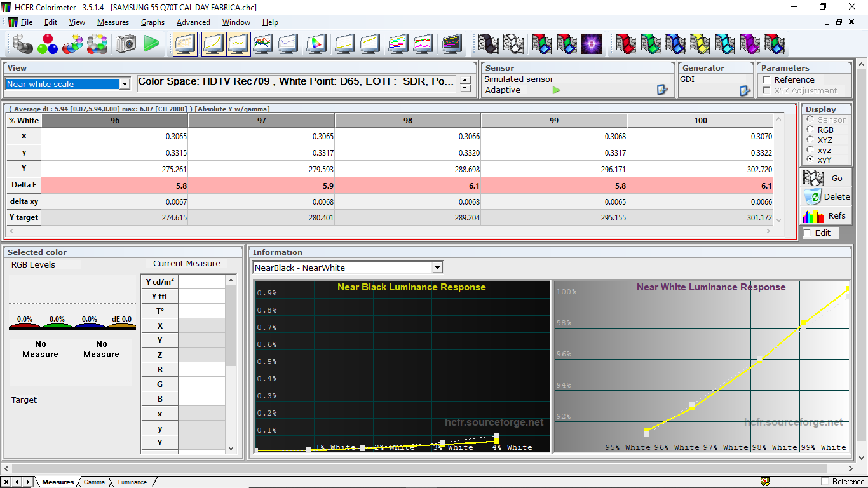Click the purple glowing spectrum icon

tap(592, 44)
